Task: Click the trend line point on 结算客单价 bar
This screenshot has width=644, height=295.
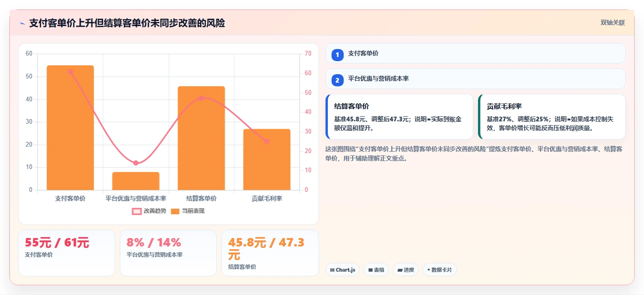Action: pos(201,98)
